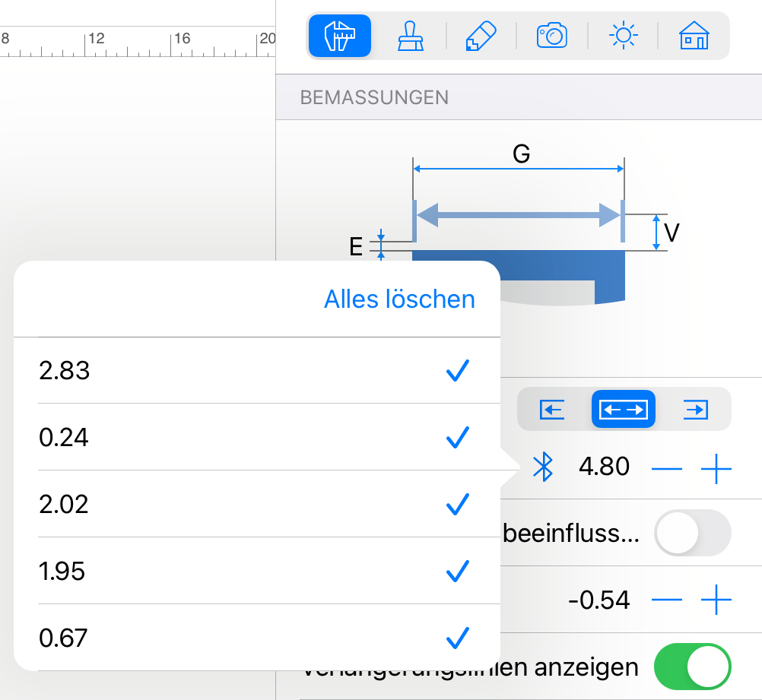The width and height of the screenshot is (762, 700).
Task: Align dimension text to right arrow
Action: [x=695, y=410]
